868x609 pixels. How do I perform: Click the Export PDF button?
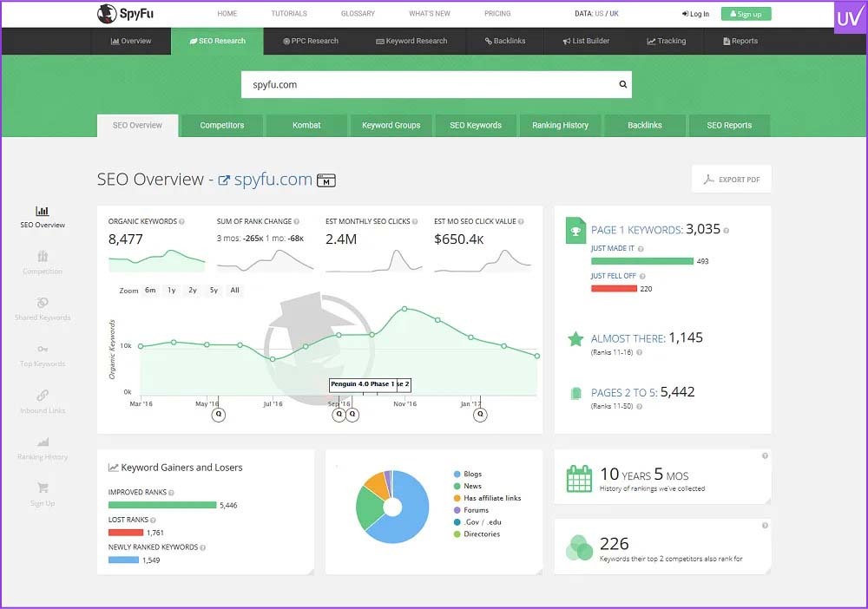point(731,180)
